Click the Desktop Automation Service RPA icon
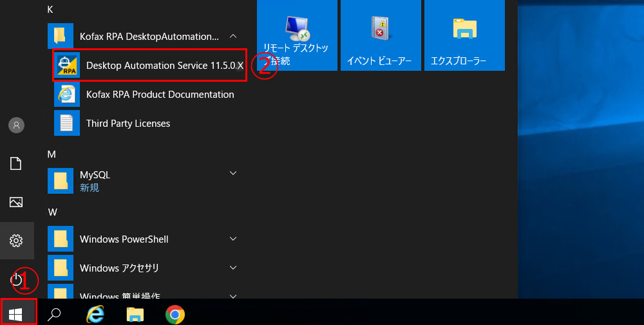Screen dimensions: 644x325 click(66, 65)
